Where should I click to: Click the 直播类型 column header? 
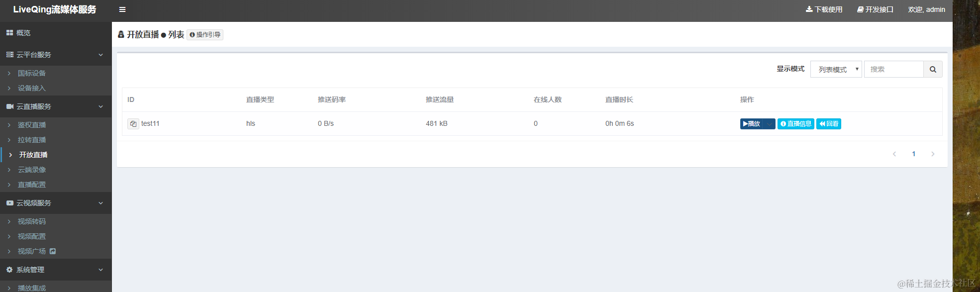[260, 99]
